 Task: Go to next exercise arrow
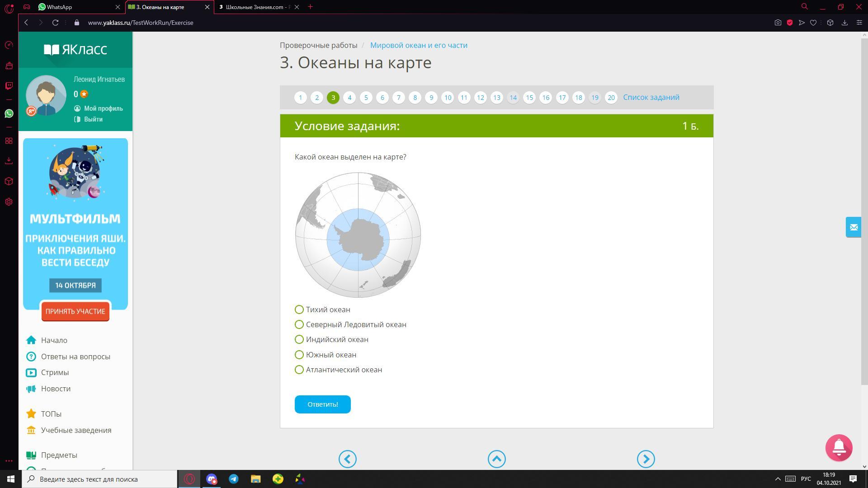pos(646,459)
